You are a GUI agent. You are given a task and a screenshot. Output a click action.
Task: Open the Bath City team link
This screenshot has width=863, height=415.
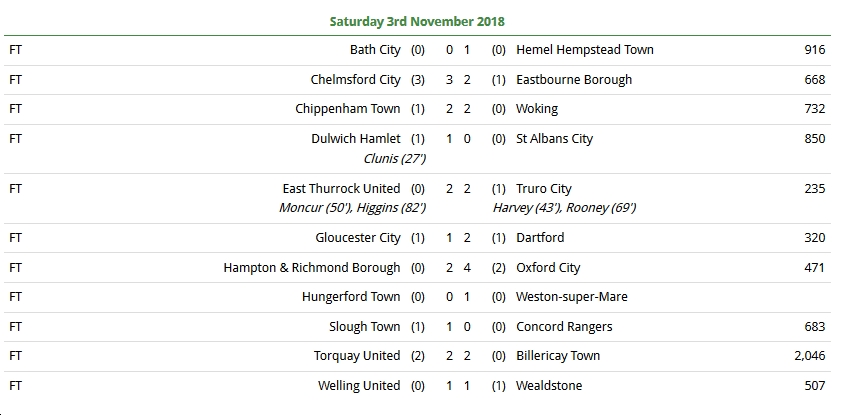[375, 50]
